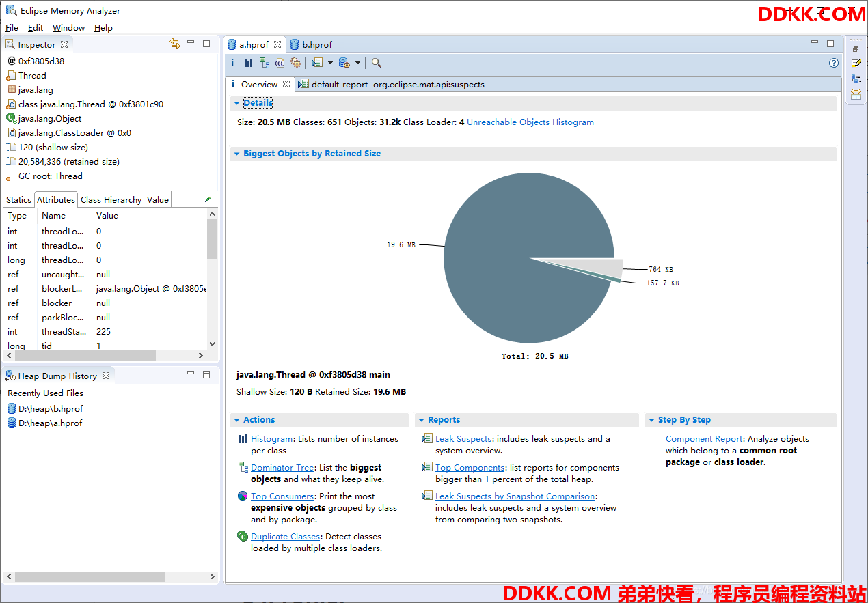This screenshot has height=603, width=868.
Task: Open the Unreachable Objects Histogram link
Action: point(530,122)
